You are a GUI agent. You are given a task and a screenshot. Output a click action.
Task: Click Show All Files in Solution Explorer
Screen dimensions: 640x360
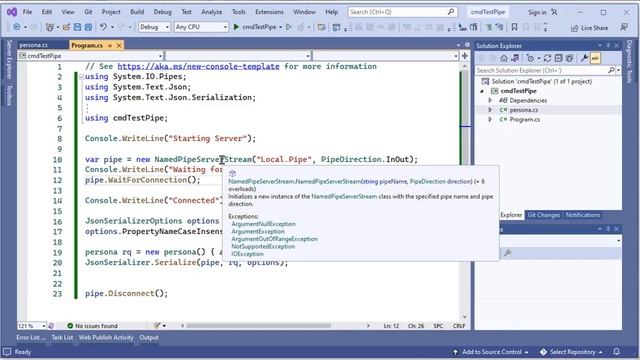pyautogui.click(x=569, y=58)
